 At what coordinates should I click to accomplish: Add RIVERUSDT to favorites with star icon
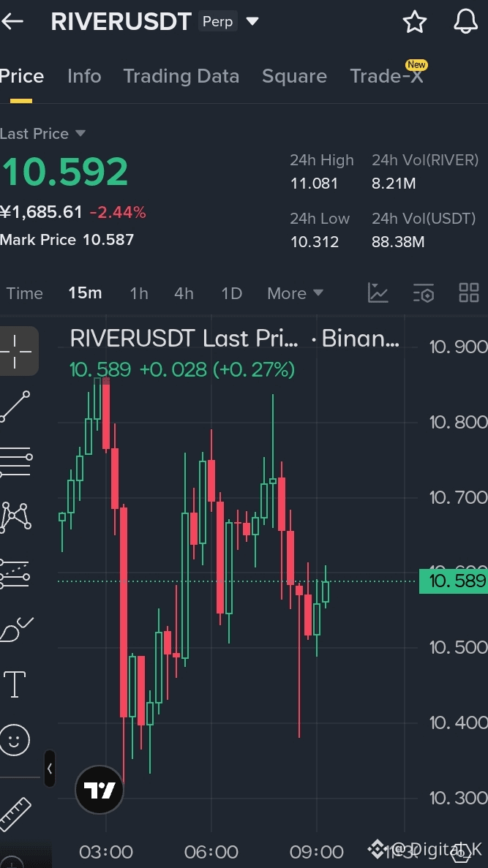point(414,22)
